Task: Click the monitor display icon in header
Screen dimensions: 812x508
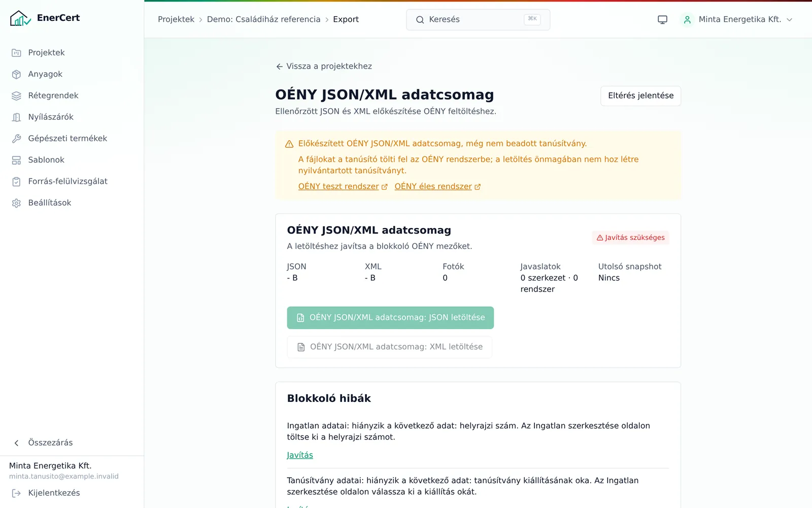Action: pyautogui.click(x=662, y=20)
